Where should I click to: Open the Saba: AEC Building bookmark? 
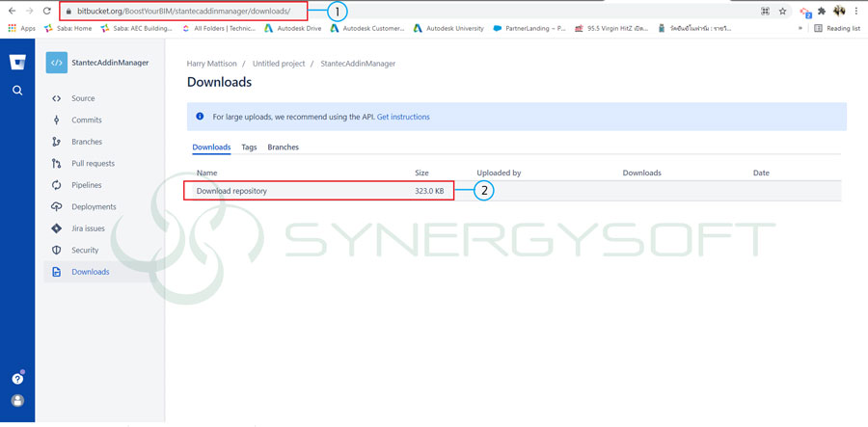pos(137,28)
